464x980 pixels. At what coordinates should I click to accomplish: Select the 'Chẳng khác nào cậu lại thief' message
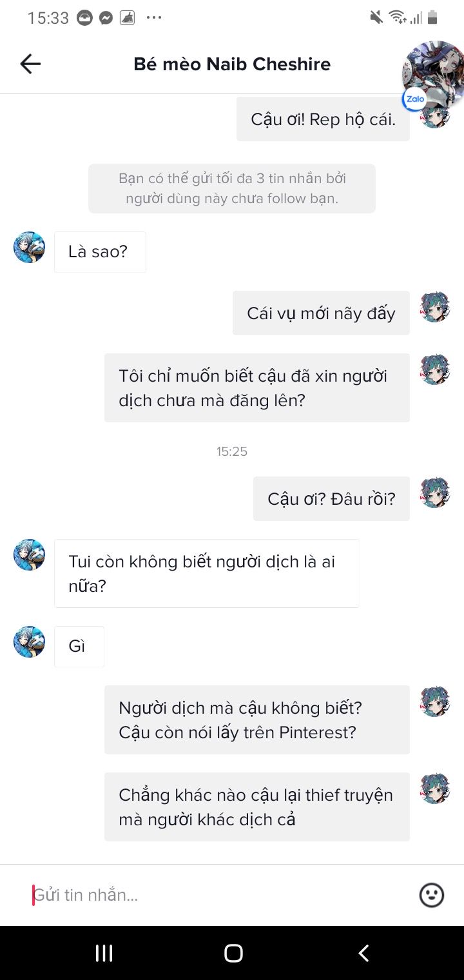pos(257,807)
